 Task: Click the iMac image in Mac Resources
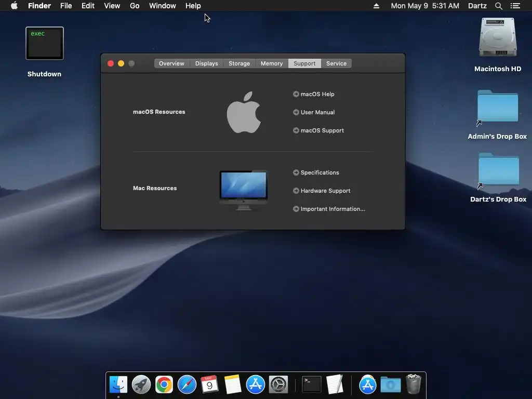pos(244,190)
